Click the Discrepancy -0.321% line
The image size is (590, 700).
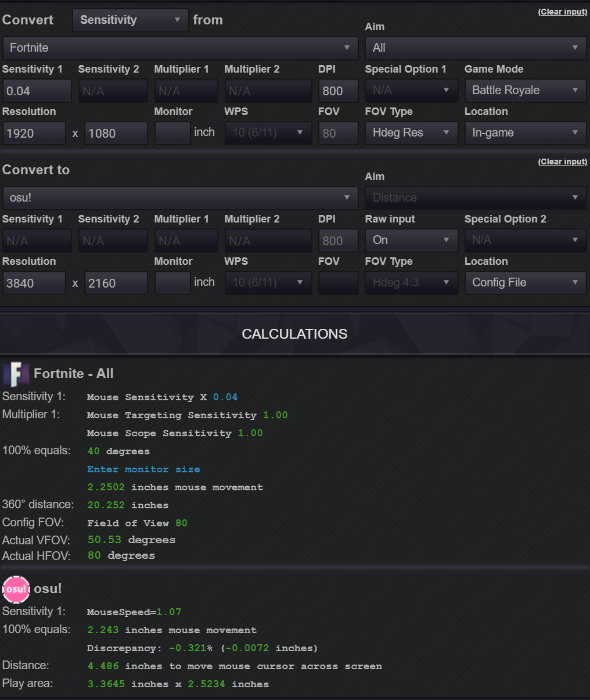coord(202,648)
